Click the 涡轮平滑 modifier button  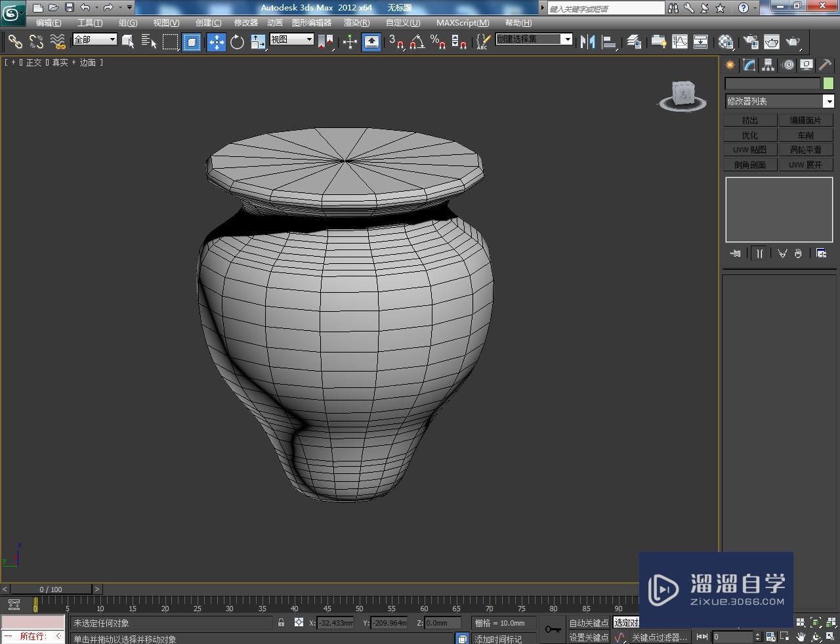tap(806, 150)
